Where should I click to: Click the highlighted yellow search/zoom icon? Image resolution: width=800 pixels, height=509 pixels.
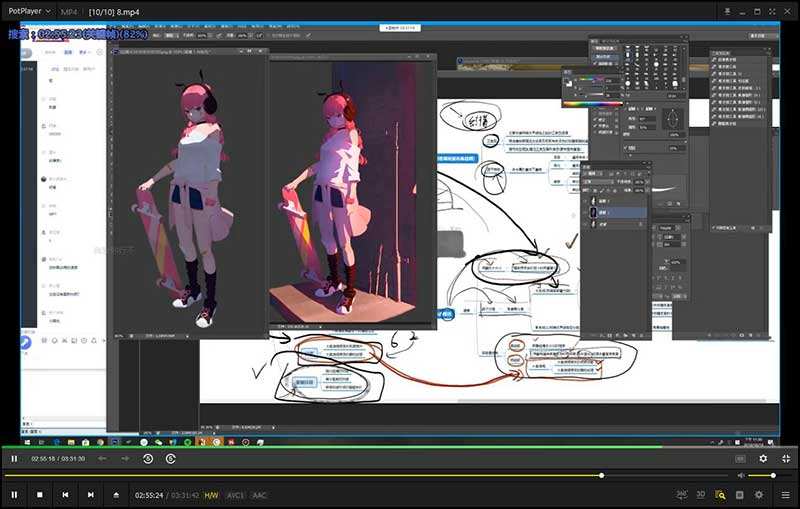(720, 495)
